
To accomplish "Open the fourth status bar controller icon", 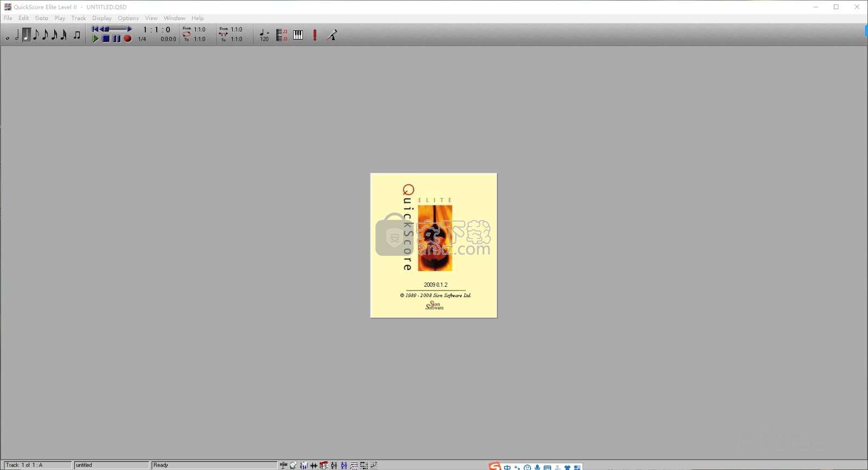I will (314, 465).
